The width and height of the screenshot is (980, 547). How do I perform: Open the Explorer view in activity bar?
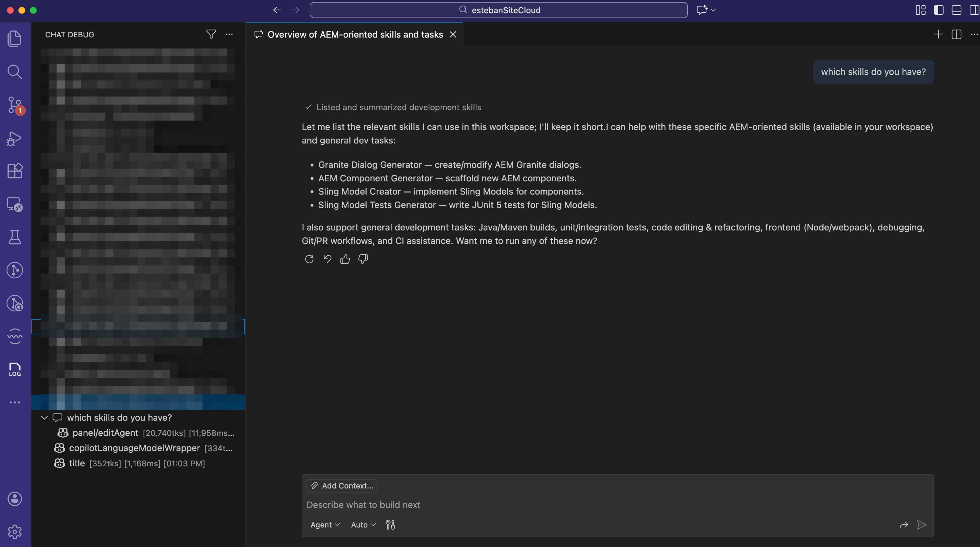coord(14,38)
